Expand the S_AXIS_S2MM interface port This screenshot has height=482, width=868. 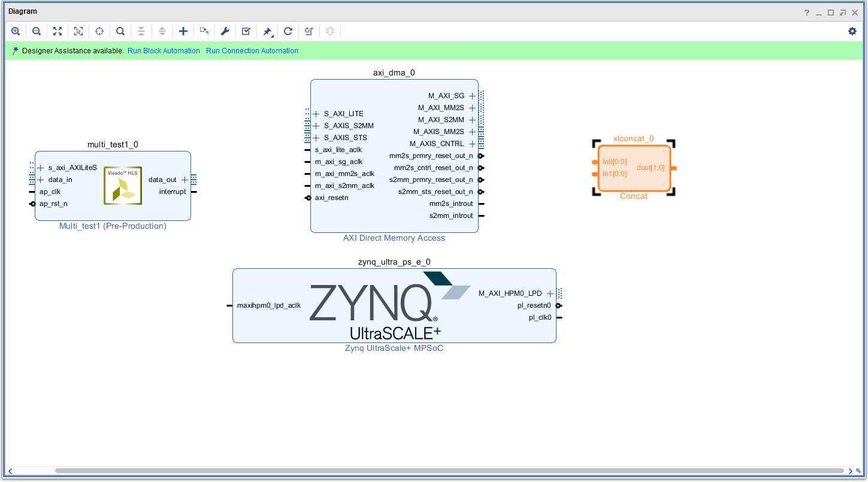click(x=316, y=126)
